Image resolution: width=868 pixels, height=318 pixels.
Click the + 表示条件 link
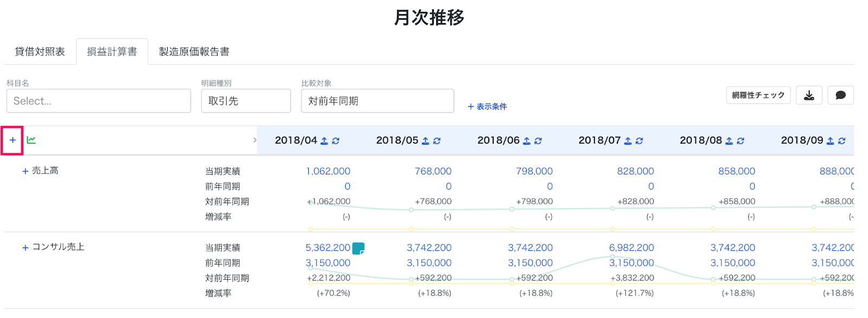(487, 107)
